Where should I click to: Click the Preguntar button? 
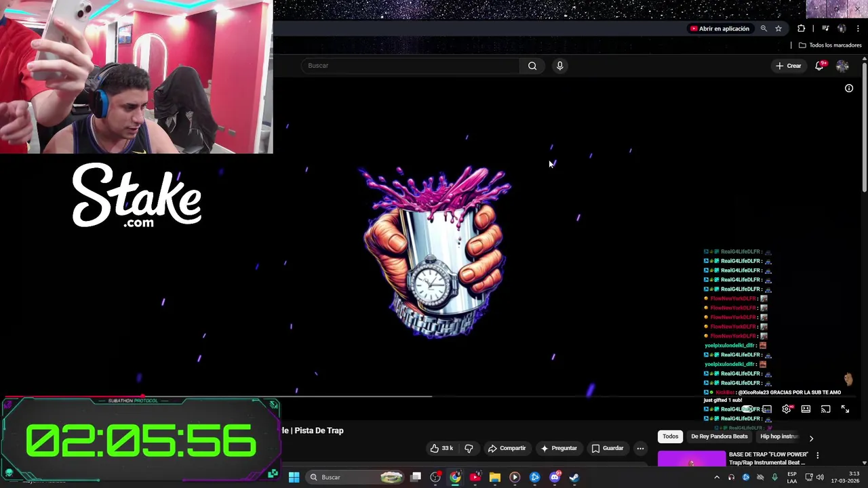point(558,448)
